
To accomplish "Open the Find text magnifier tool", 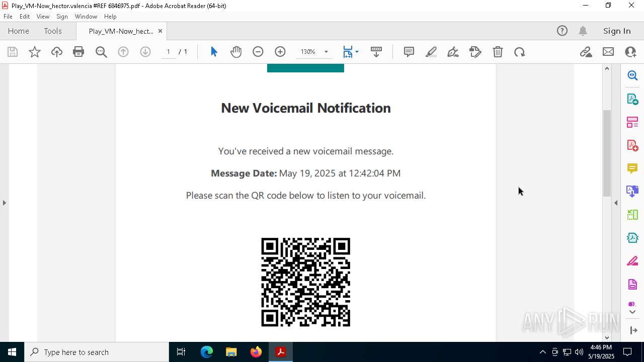I will coord(101,52).
